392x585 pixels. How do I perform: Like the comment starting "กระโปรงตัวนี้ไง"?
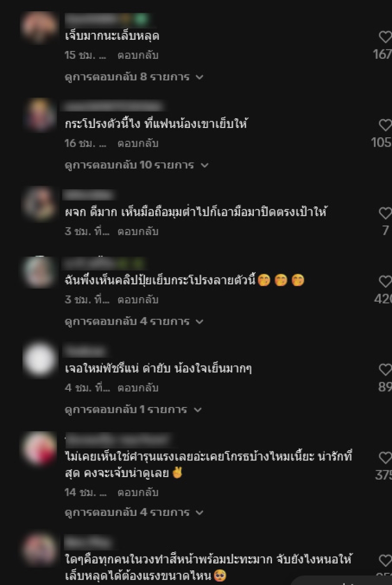(386, 125)
